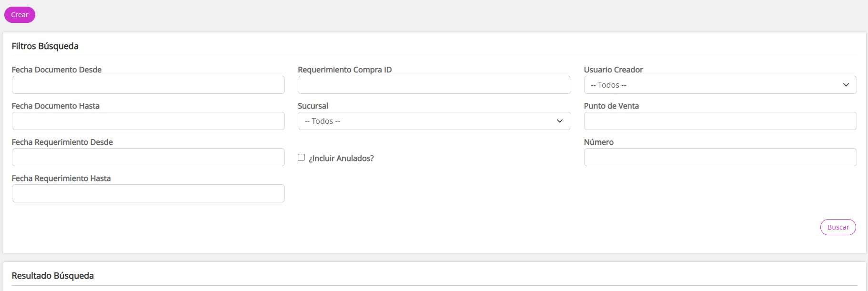Click the Sucursal field label

[313, 106]
